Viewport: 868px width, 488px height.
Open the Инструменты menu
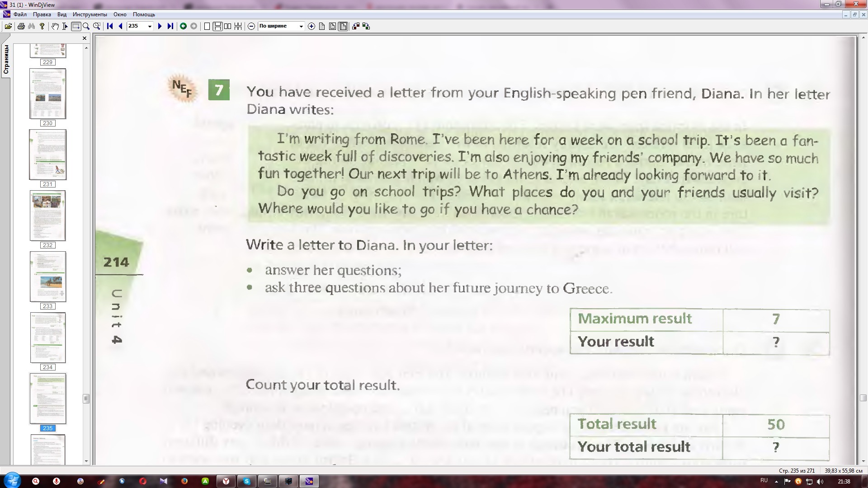coord(90,14)
